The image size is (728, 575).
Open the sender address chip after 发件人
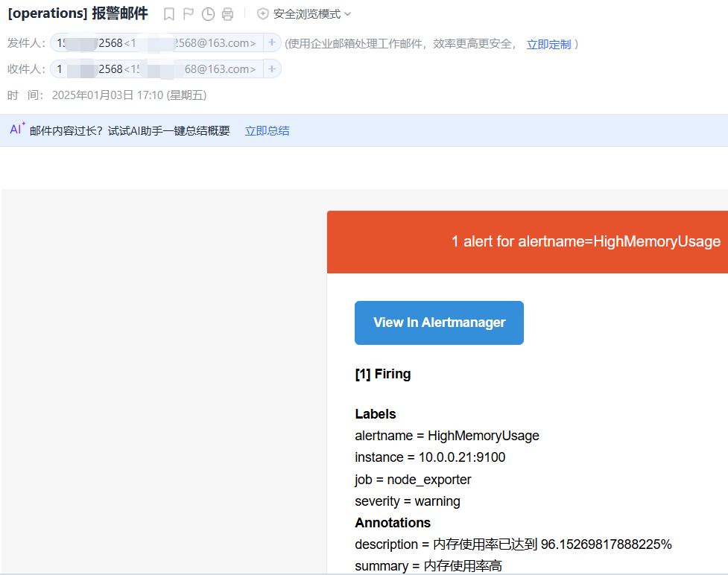pyautogui.click(x=156, y=43)
